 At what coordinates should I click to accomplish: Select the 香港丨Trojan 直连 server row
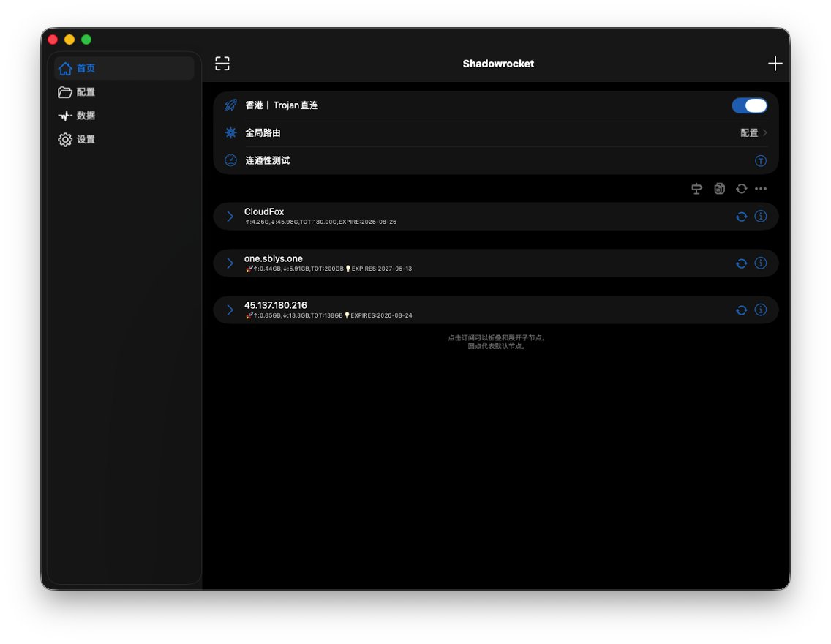[x=495, y=105]
